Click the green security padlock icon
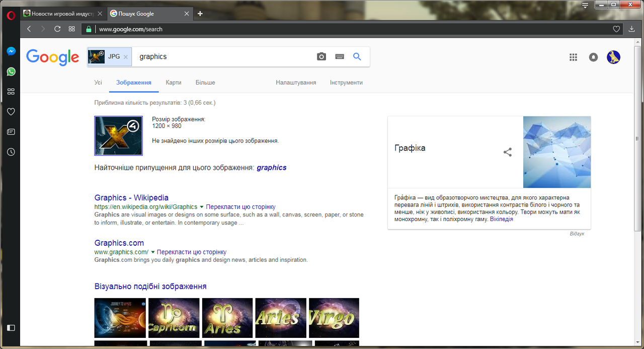Image resolution: width=644 pixels, height=349 pixels. (89, 29)
